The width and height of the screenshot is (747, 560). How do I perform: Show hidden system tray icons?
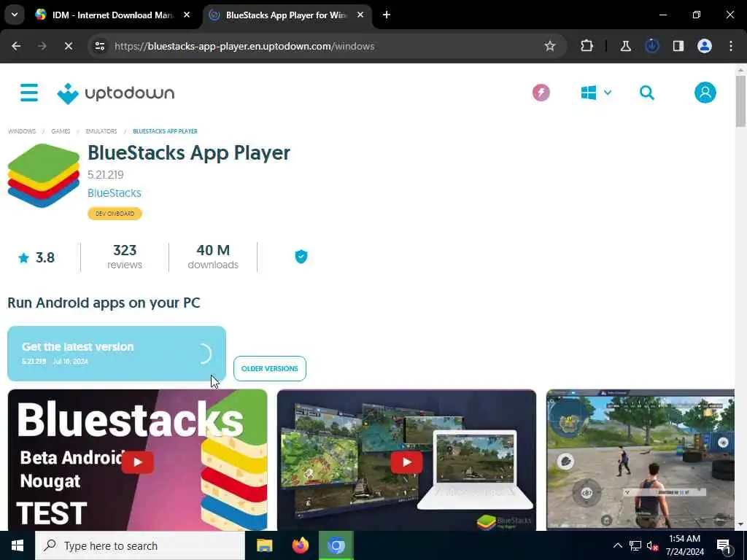pyautogui.click(x=617, y=545)
